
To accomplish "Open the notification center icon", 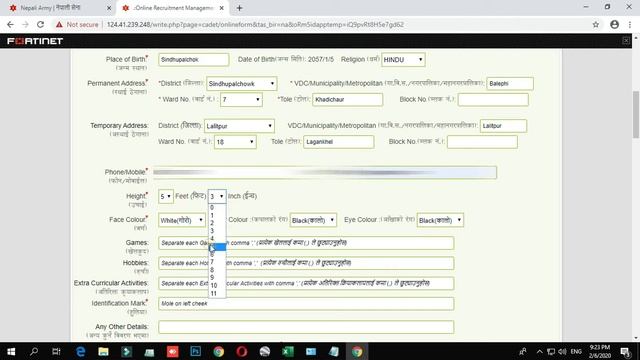I will (x=625, y=351).
